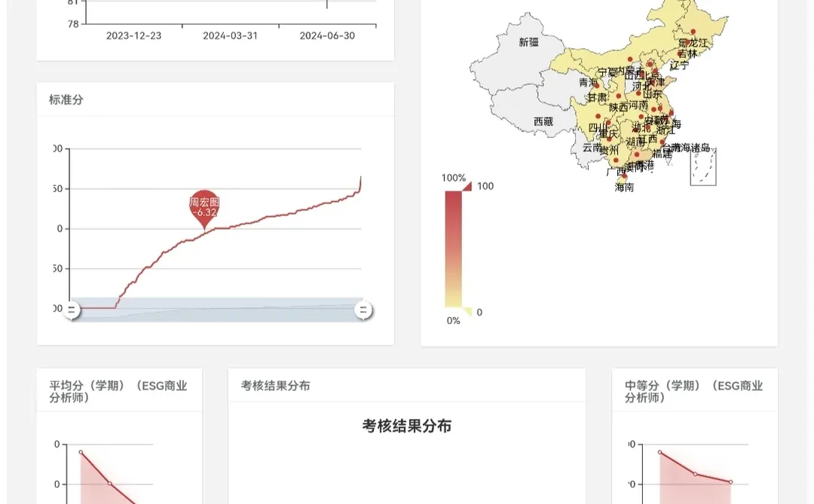Click the 吉林 label on the map
The image size is (814, 504).
687,54
